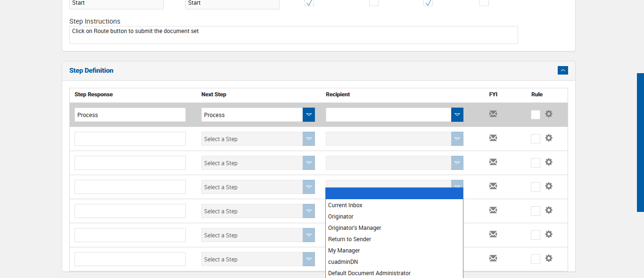Viewport: 644px width, 278px height.
Task: Click the gear icon in the second row
Action: pos(549,138)
